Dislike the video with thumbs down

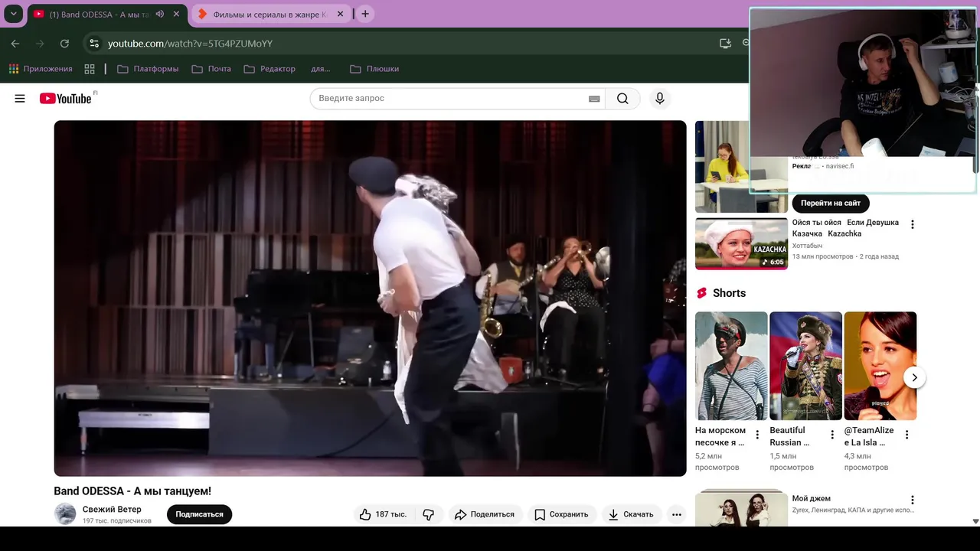[x=429, y=514]
